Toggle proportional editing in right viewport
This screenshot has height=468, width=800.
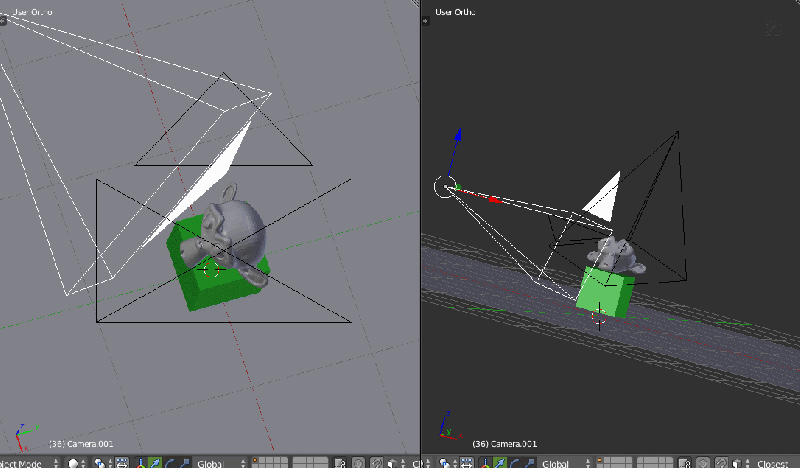703,463
